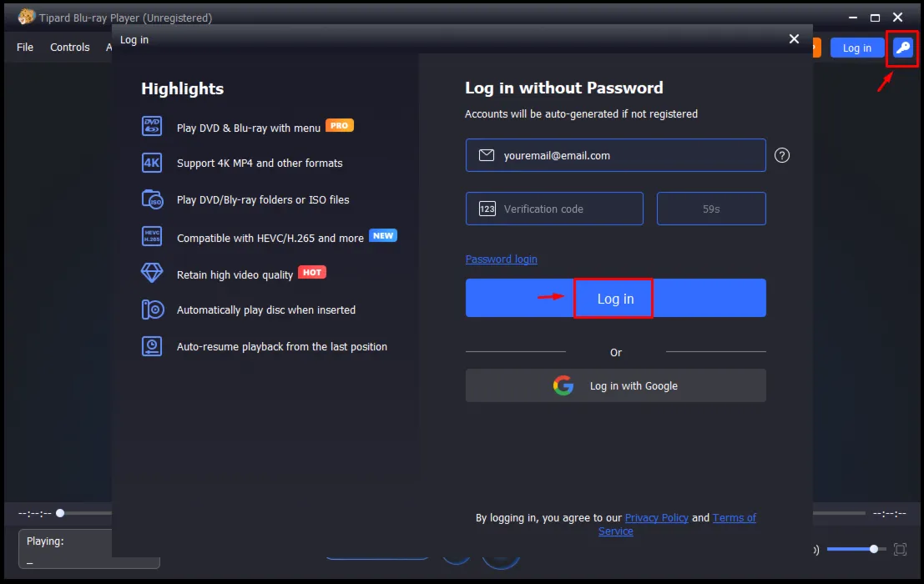This screenshot has height=584, width=924.
Task: Click the PRO badge next to Blu-ray menu
Action: pyautogui.click(x=340, y=125)
